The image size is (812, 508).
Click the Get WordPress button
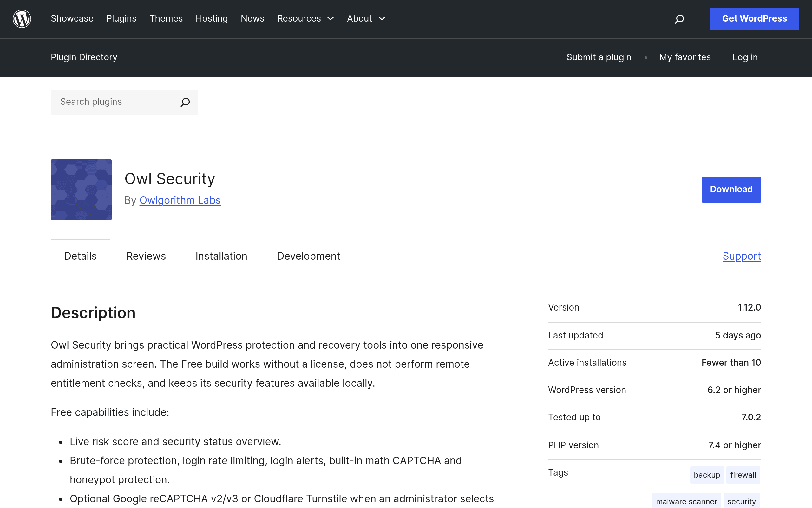pyautogui.click(x=754, y=19)
